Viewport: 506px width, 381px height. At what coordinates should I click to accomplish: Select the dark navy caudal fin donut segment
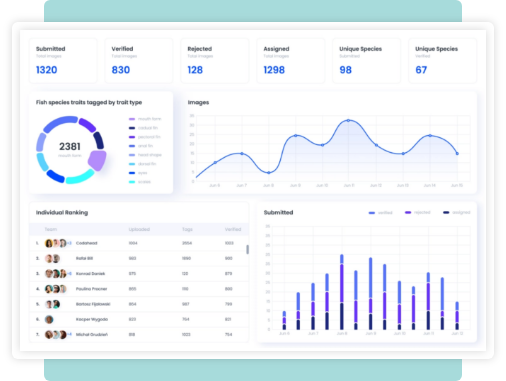(x=99, y=140)
